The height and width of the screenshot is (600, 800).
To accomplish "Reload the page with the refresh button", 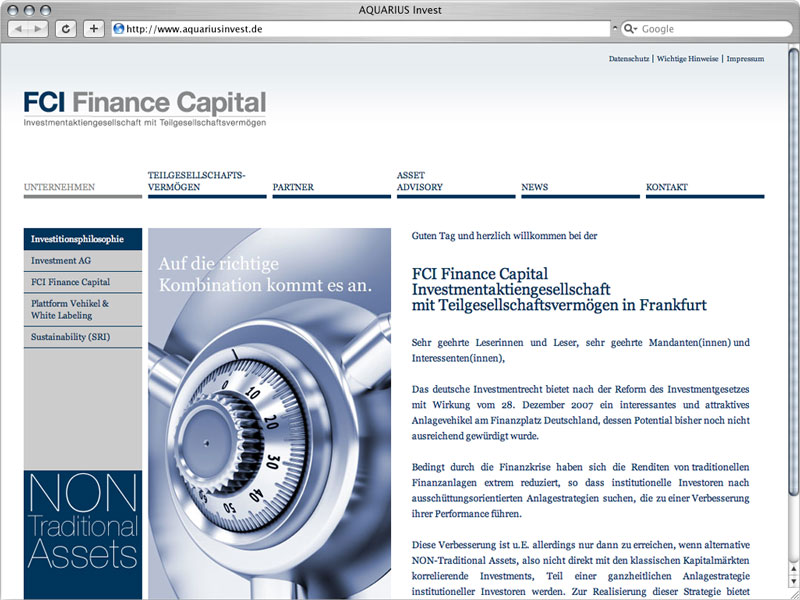I will pyautogui.click(x=66, y=29).
